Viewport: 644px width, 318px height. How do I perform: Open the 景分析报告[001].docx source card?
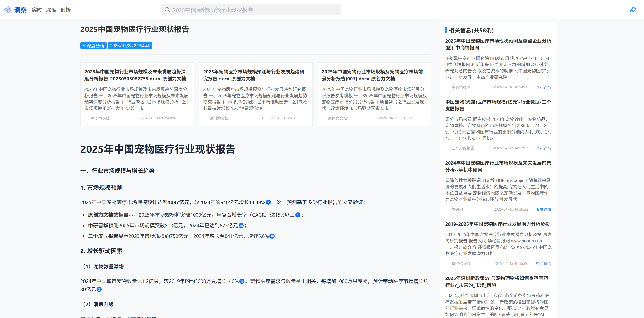point(374,94)
